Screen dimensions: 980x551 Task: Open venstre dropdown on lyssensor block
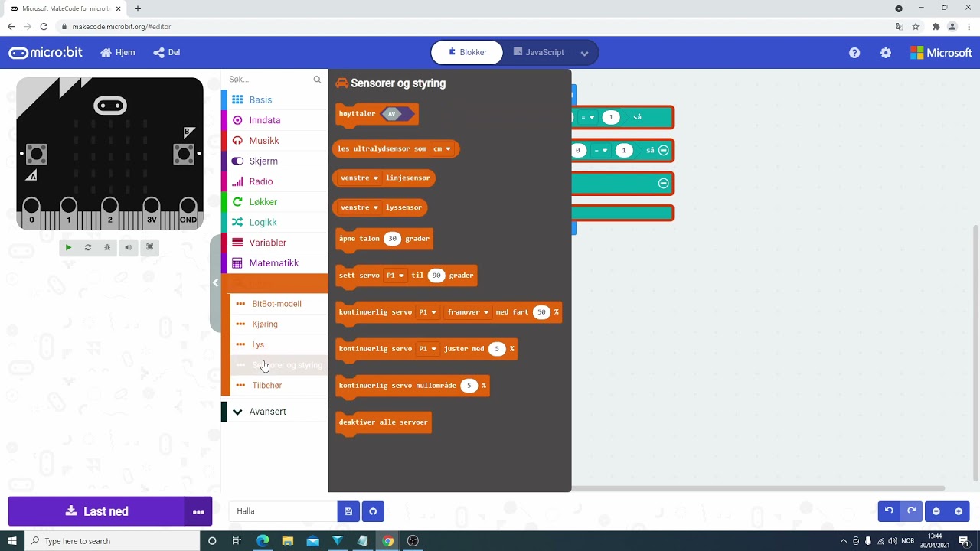(x=360, y=207)
